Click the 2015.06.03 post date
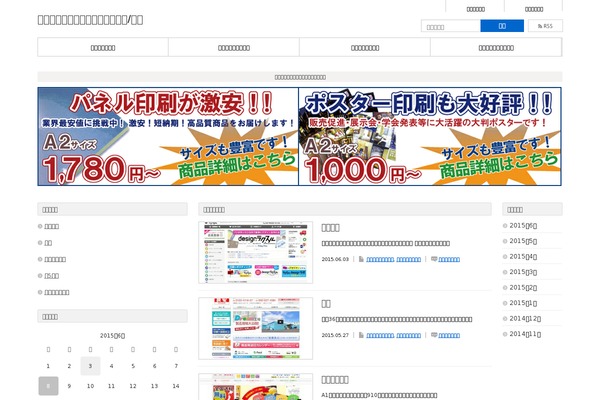600x400 pixels. click(335, 259)
